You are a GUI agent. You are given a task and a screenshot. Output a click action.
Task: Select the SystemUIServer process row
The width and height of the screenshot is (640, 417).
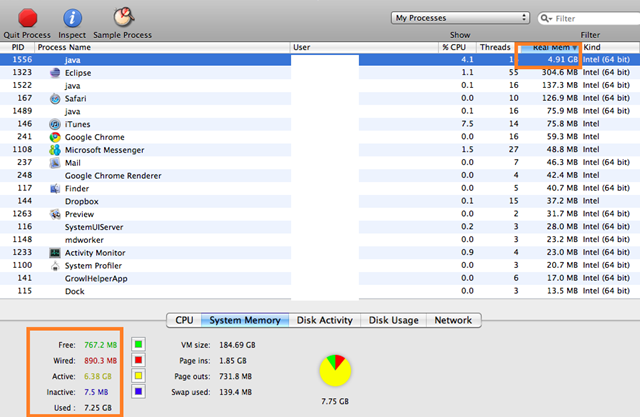(320, 227)
